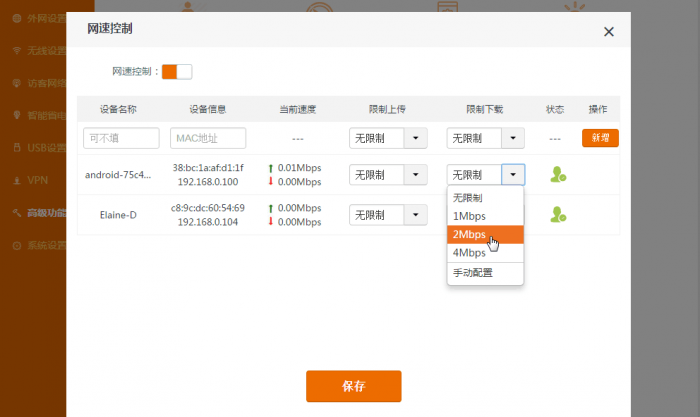Click the orange 保存 button

(x=353, y=386)
